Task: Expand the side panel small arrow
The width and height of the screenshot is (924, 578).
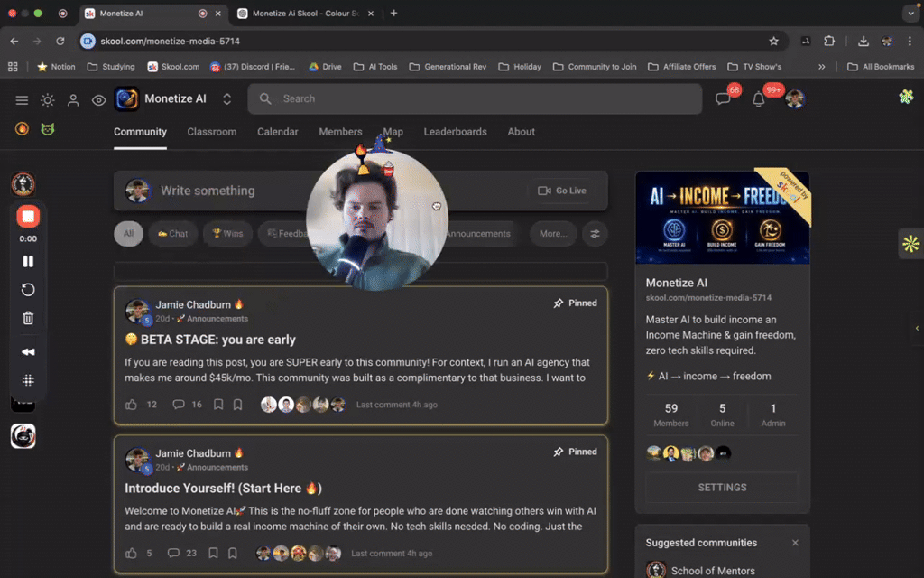Action: coord(917,328)
